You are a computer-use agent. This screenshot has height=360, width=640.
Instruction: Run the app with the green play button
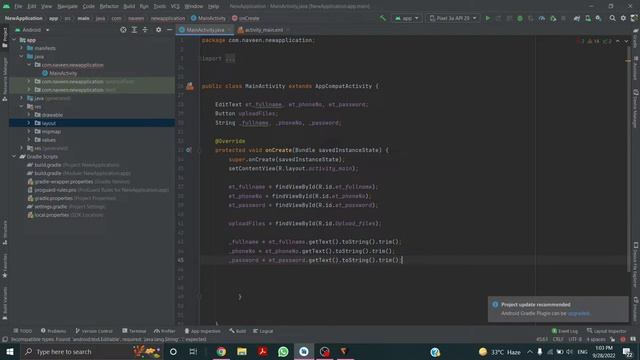487,18
